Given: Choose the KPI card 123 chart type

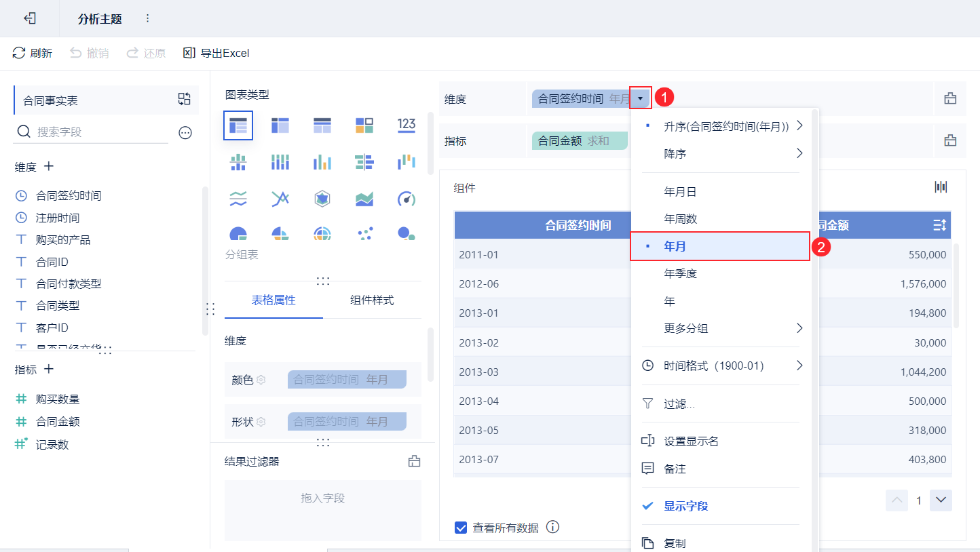Looking at the screenshot, I should (x=406, y=125).
